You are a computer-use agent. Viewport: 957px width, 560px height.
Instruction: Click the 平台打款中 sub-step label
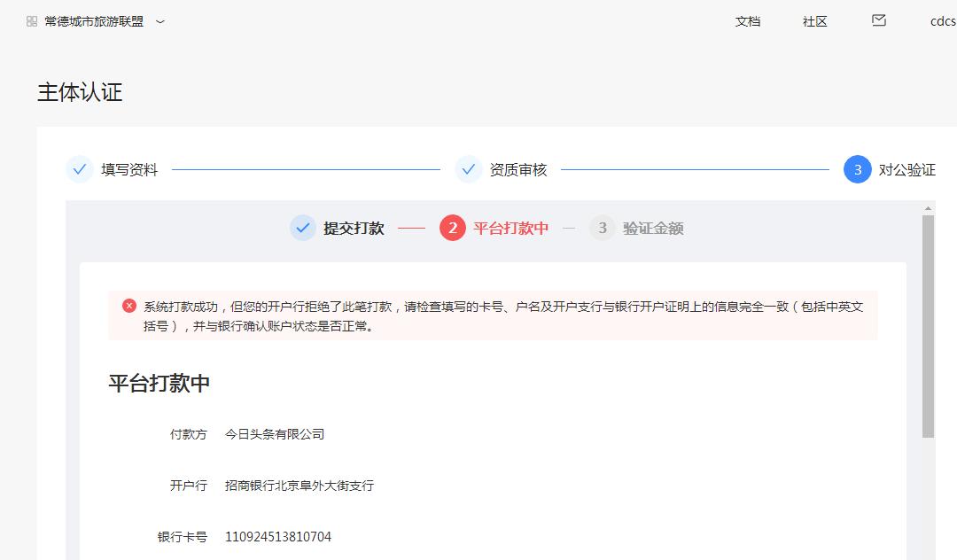coord(510,228)
